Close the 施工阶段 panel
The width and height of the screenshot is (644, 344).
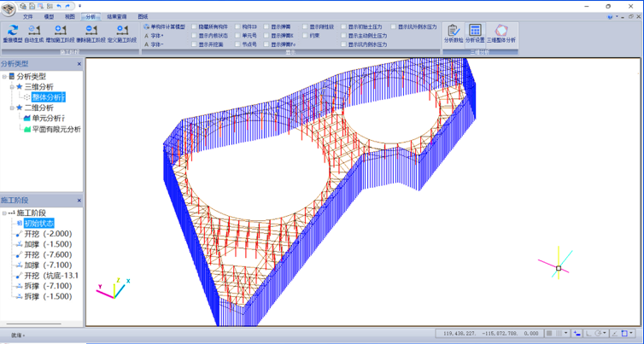tap(79, 200)
